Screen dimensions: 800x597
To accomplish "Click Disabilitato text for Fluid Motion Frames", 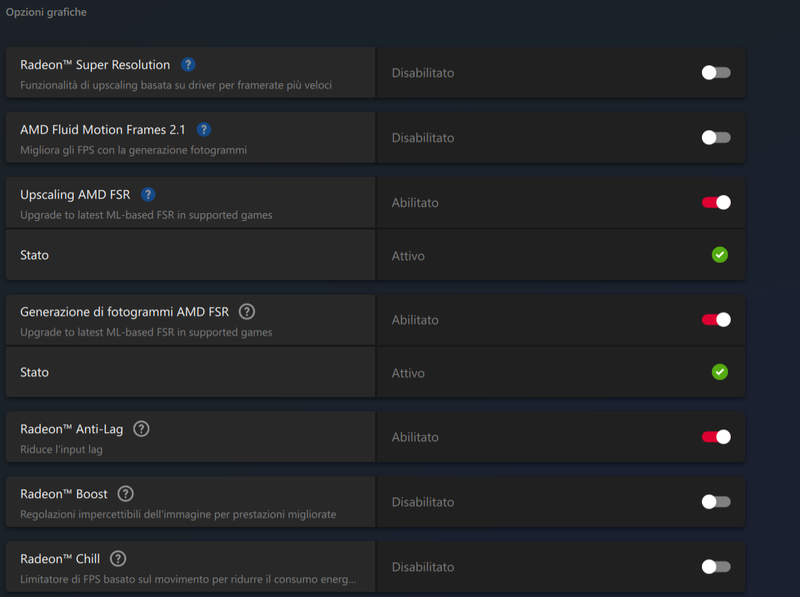I will (x=422, y=138).
